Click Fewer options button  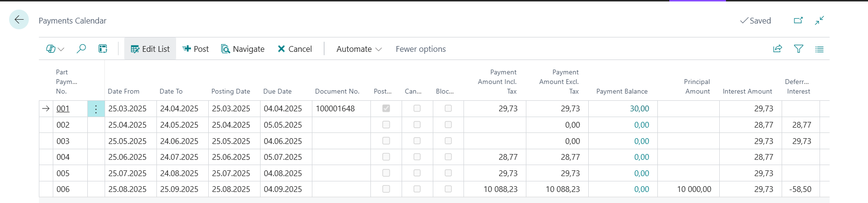coord(420,49)
